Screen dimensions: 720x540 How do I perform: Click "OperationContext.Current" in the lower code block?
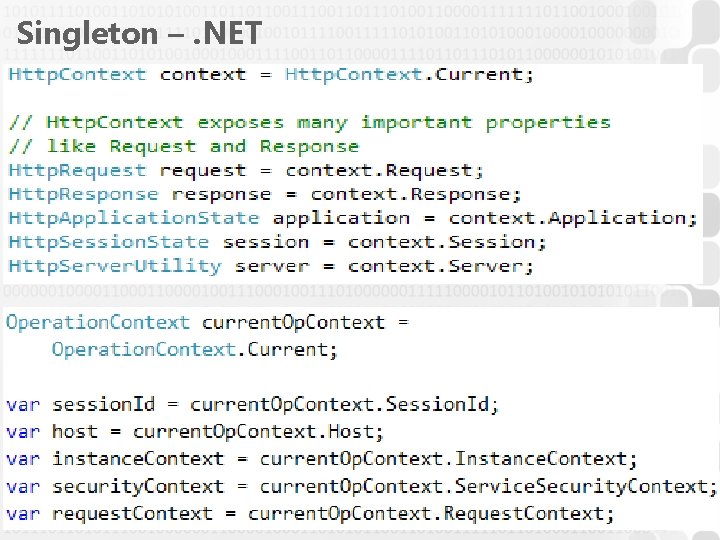(x=192, y=349)
